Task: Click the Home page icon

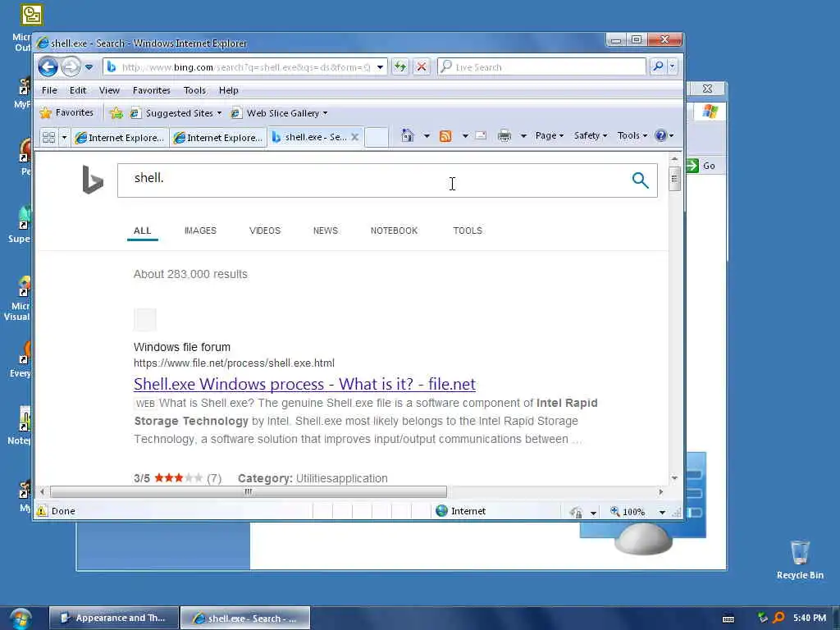Action: 408,135
